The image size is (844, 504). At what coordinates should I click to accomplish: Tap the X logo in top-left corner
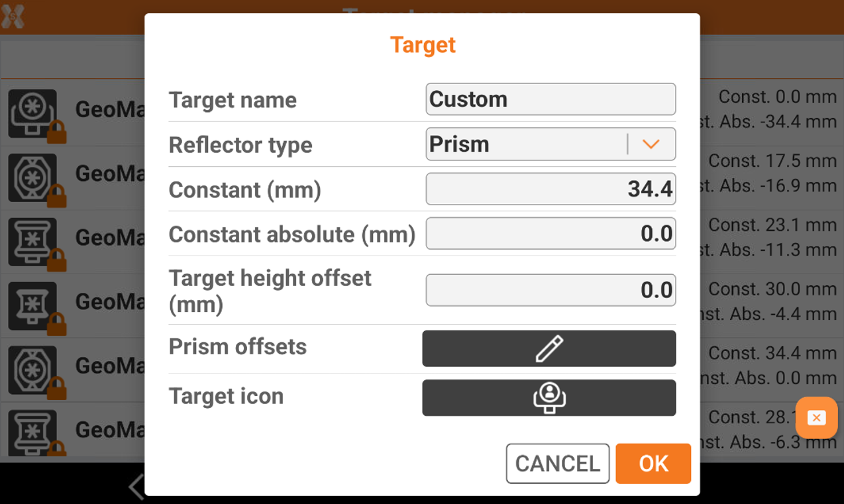(x=13, y=17)
